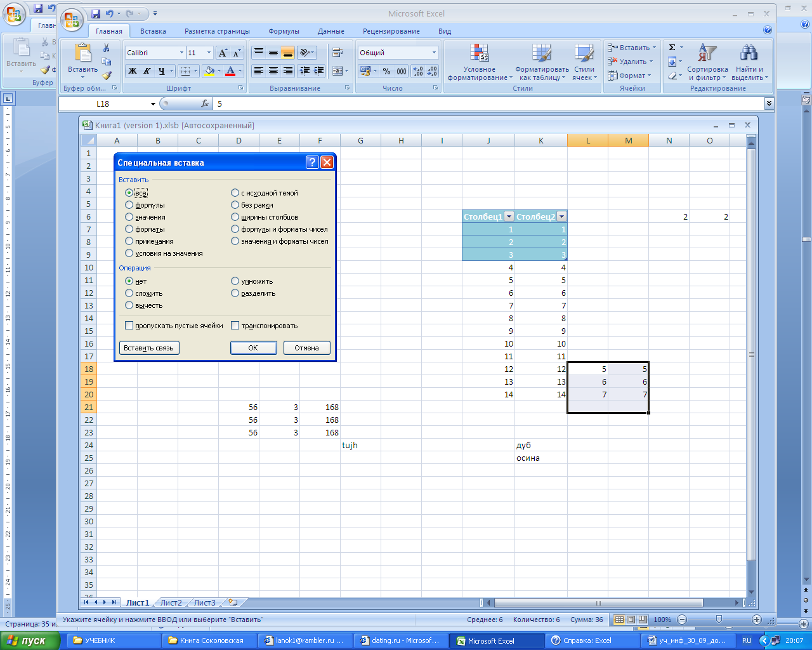Click the Office round button
Viewport: 812px width, 650px height.
pyautogui.click(x=72, y=20)
